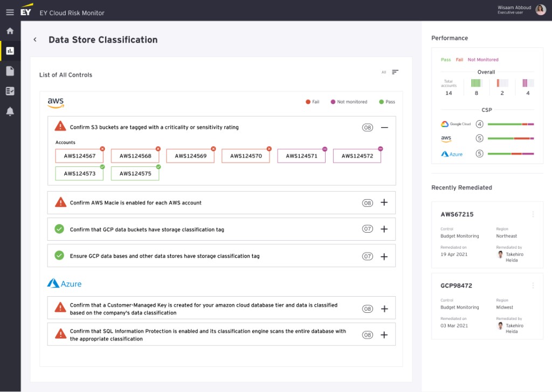Open account AWS124568
This screenshot has height=392, width=552.
[135, 156]
